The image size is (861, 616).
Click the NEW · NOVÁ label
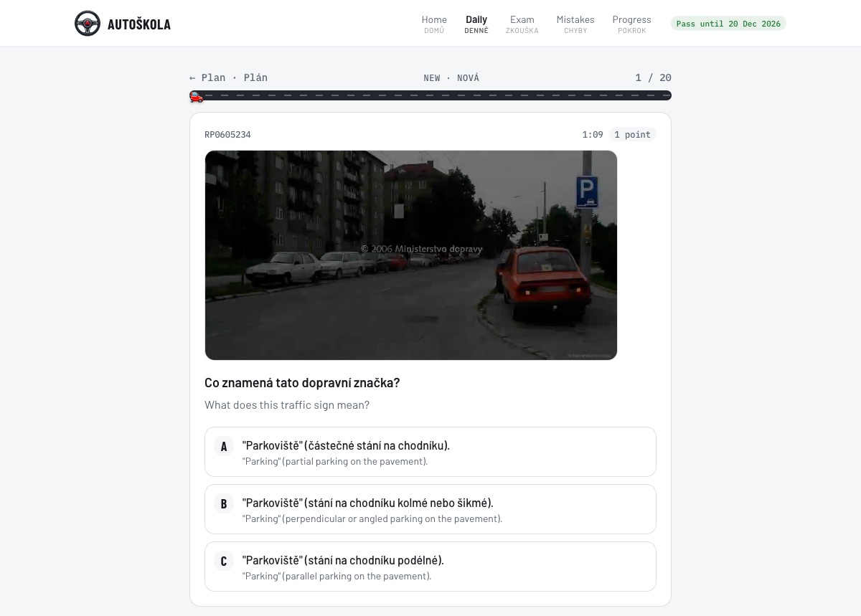[451, 78]
